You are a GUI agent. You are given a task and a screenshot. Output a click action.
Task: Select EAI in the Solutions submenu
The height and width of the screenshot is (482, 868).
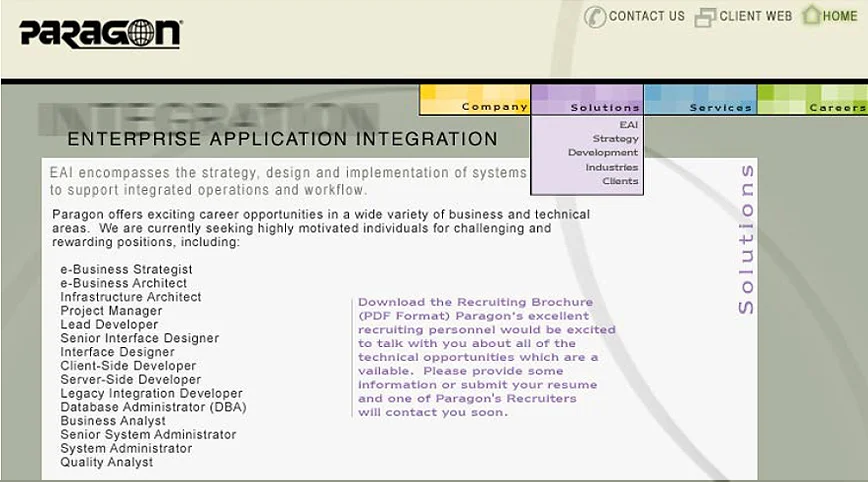(629, 125)
